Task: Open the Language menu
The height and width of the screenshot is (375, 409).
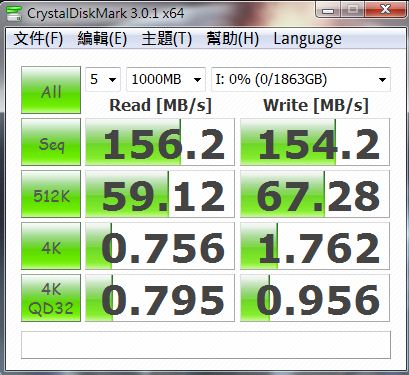Action: click(307, 39)
